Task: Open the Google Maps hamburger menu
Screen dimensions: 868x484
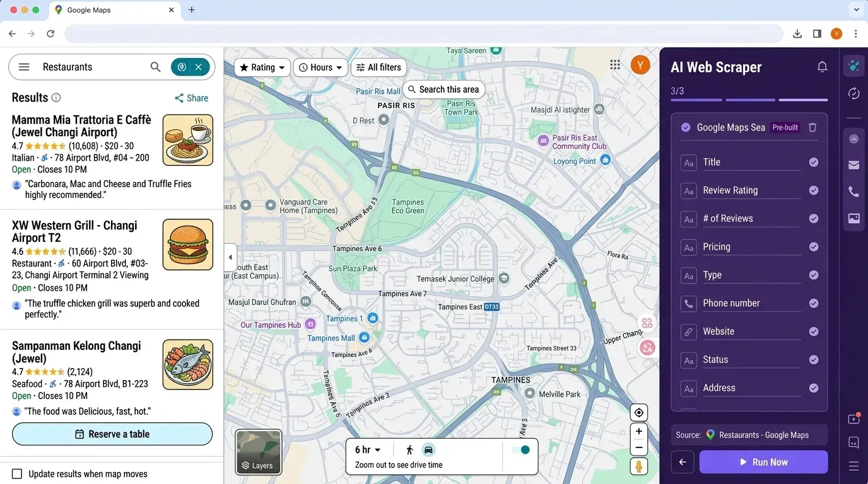Action: (23, 66)
